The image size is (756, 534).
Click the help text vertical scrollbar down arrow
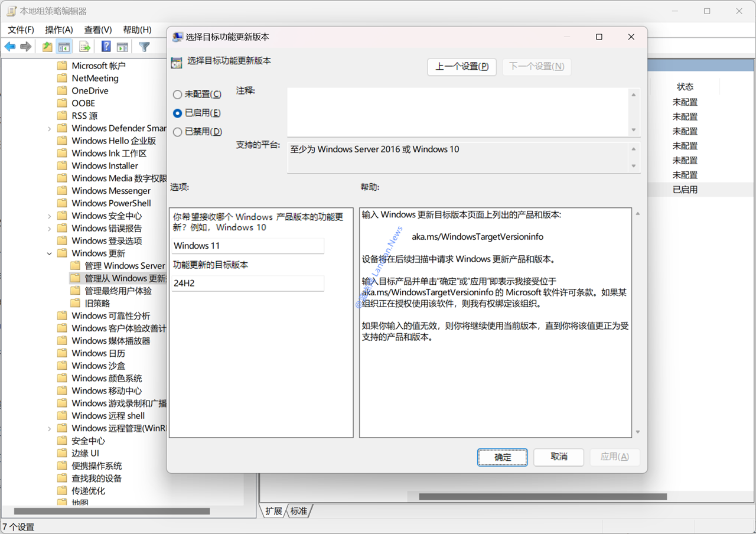pyautogui.click(x=638, y=432)
